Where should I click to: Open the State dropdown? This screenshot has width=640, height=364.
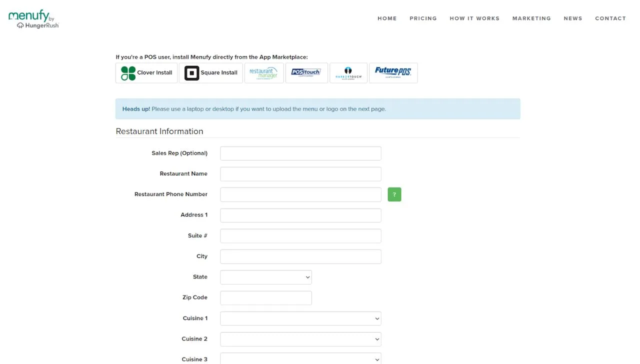(266, 277)
